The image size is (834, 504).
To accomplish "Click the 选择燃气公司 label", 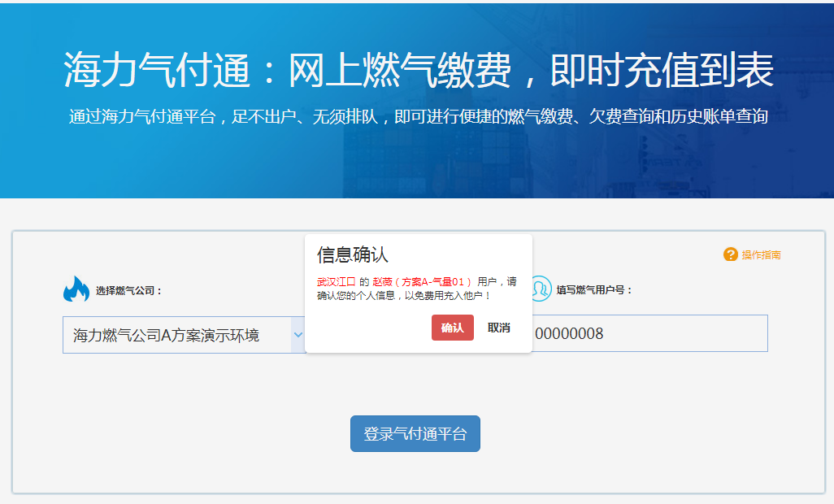I will point(128,291).
